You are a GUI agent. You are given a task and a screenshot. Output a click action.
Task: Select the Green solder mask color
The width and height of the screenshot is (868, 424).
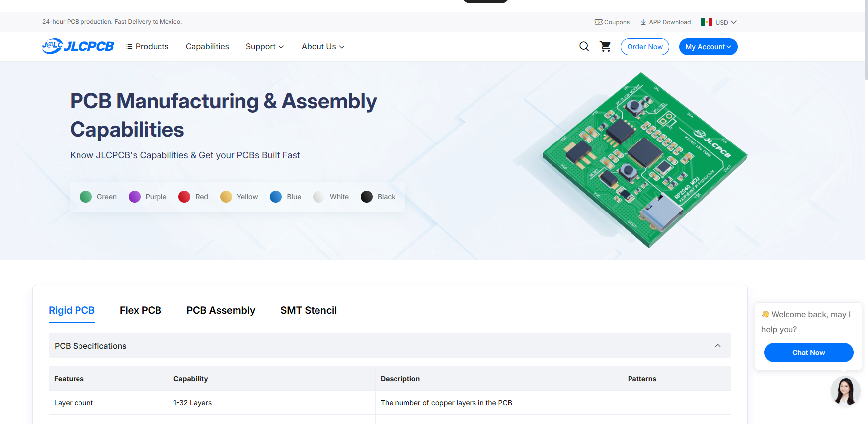98,197
